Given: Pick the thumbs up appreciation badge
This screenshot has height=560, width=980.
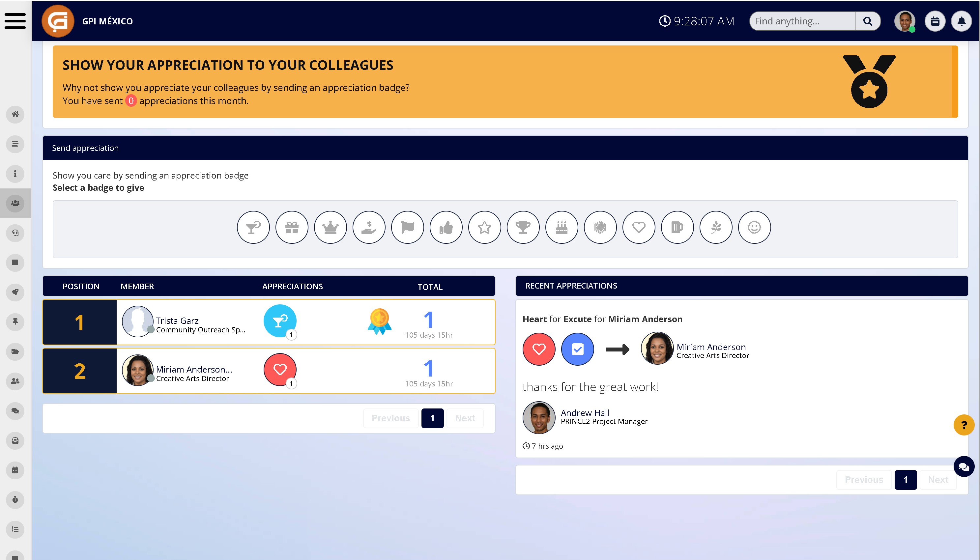Looking at the screenshot, I should click(x=446, y=227).
